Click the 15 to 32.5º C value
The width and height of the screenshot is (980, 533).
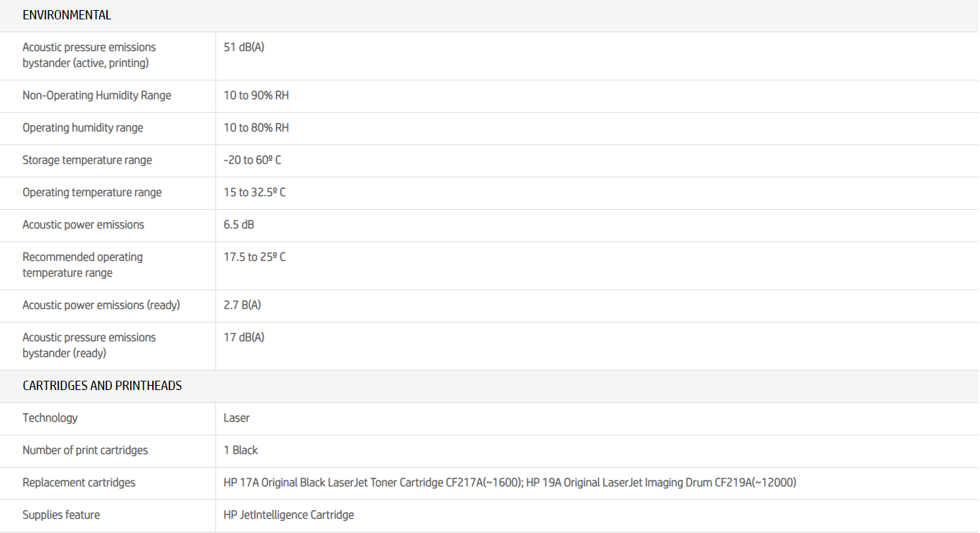coord(254,193)
